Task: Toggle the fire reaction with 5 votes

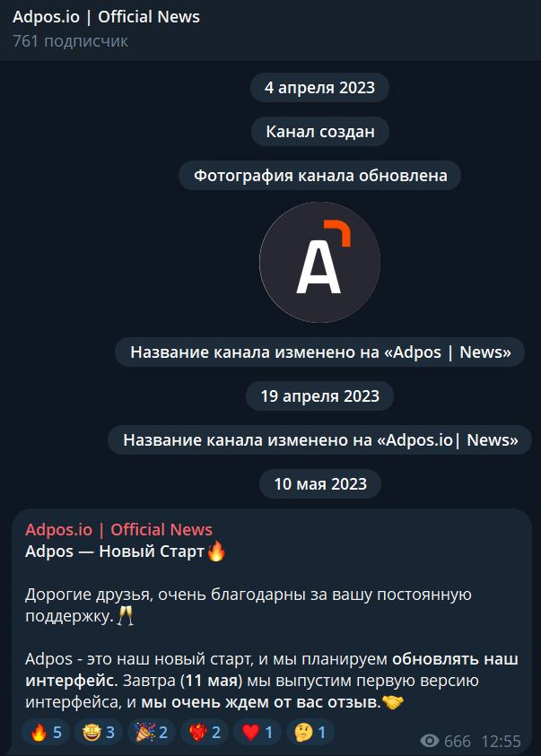Action: [46, 733]
